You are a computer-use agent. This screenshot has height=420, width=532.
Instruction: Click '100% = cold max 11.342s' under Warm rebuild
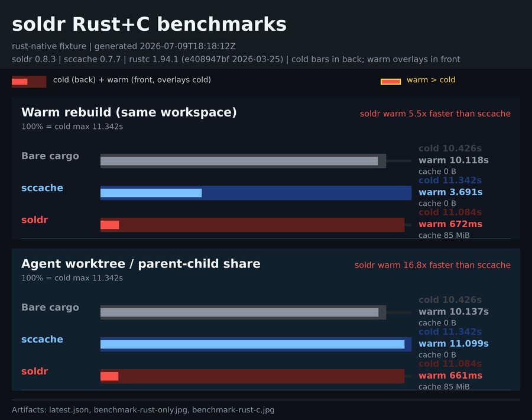(x=72, y=127)
